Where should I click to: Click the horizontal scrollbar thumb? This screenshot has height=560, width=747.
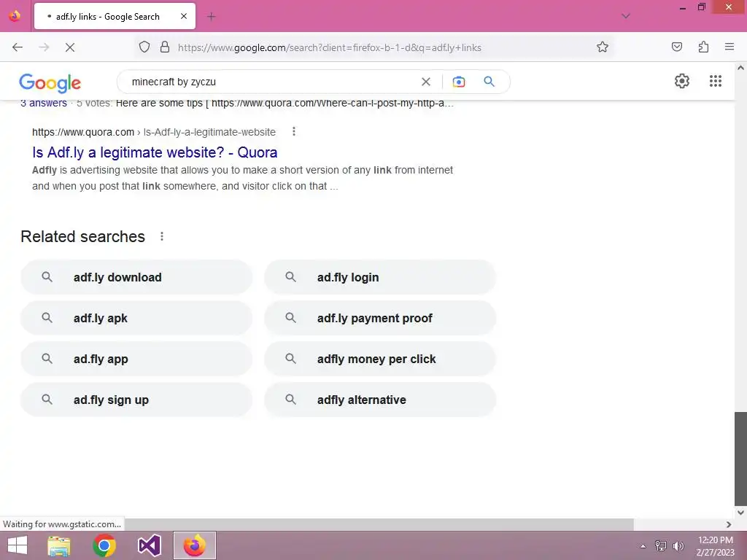coord(379,524)
